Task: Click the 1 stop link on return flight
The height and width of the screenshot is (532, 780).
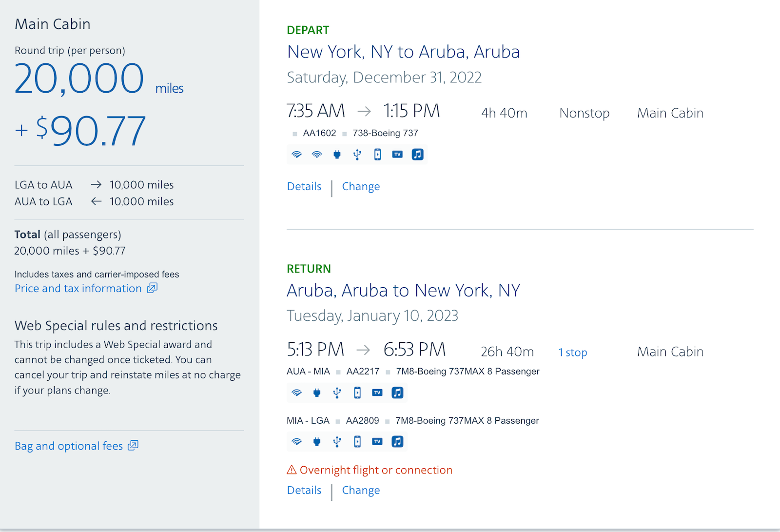Action: click(x=572, y=352)
